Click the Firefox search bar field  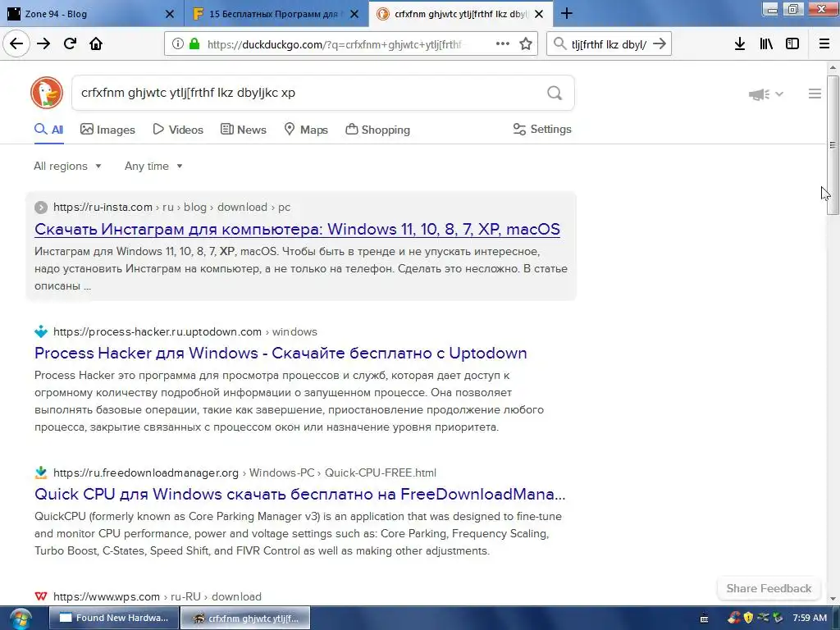pyautogui.click(x=609, y=44)
